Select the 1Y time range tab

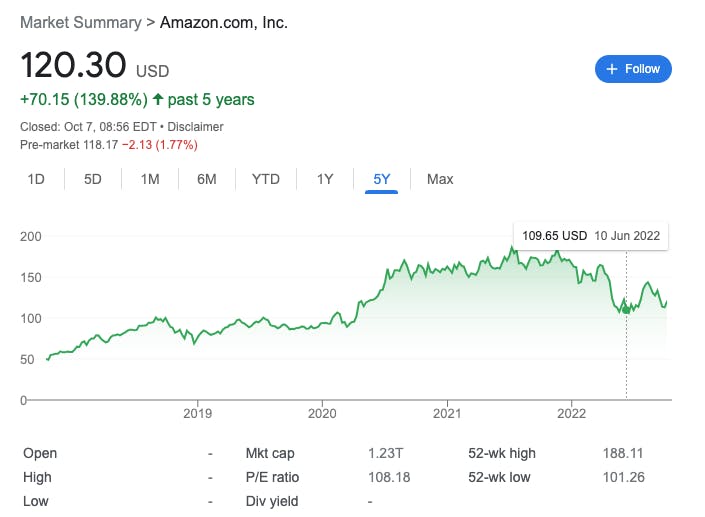[325, 179]
